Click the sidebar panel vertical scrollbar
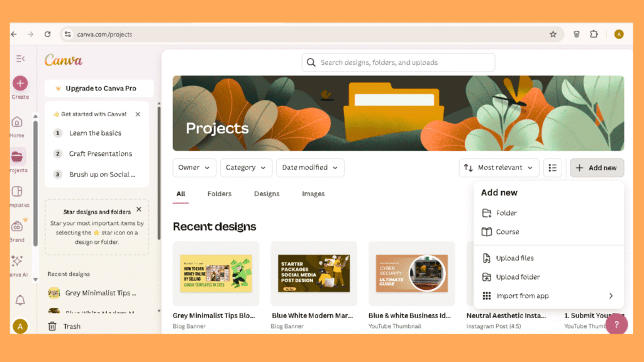The width and height of the screenshot is (644, 362). click(159, 172)
